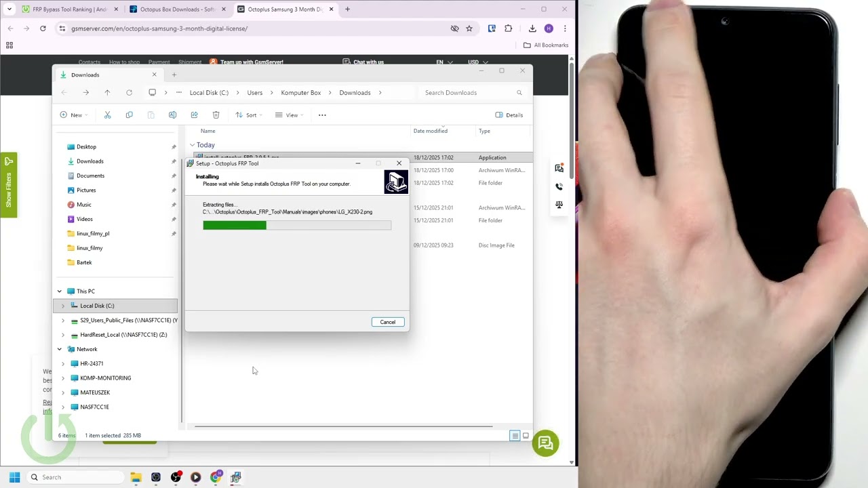Go up one folder level in Explorer

pyautogui.click(x=107, y=92)
